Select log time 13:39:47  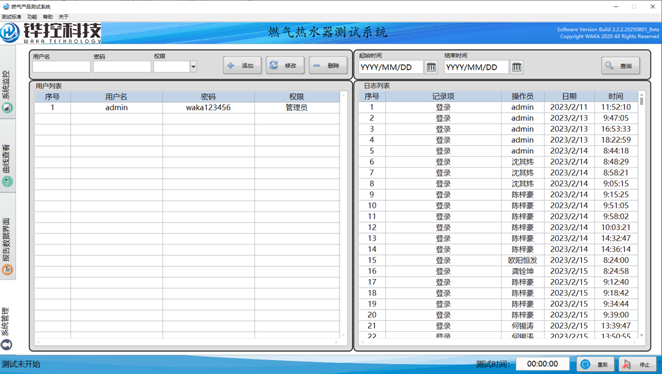(616, 326)
